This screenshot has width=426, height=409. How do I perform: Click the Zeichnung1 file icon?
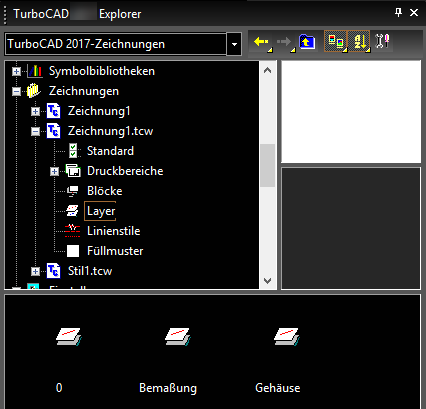[53, 111]
